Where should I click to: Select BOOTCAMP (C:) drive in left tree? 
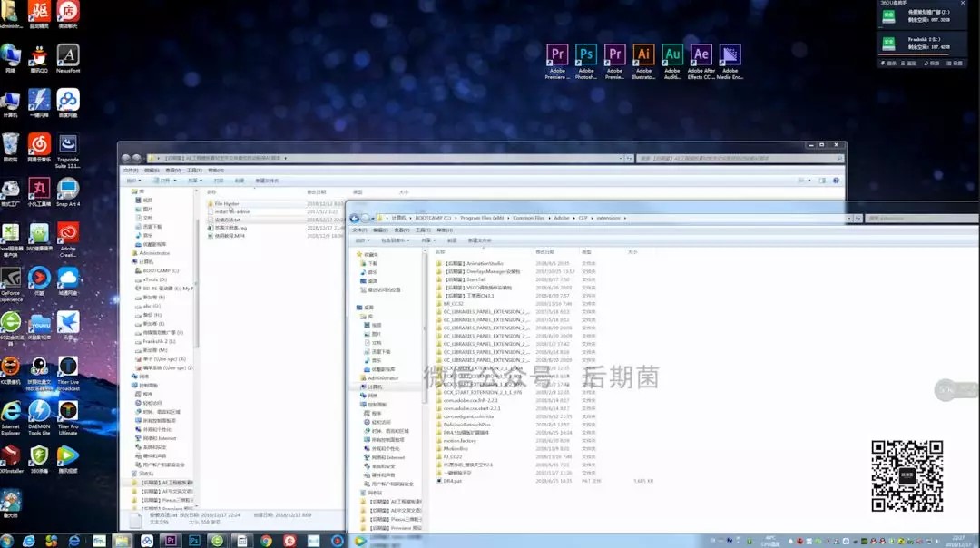click(161, 270)
